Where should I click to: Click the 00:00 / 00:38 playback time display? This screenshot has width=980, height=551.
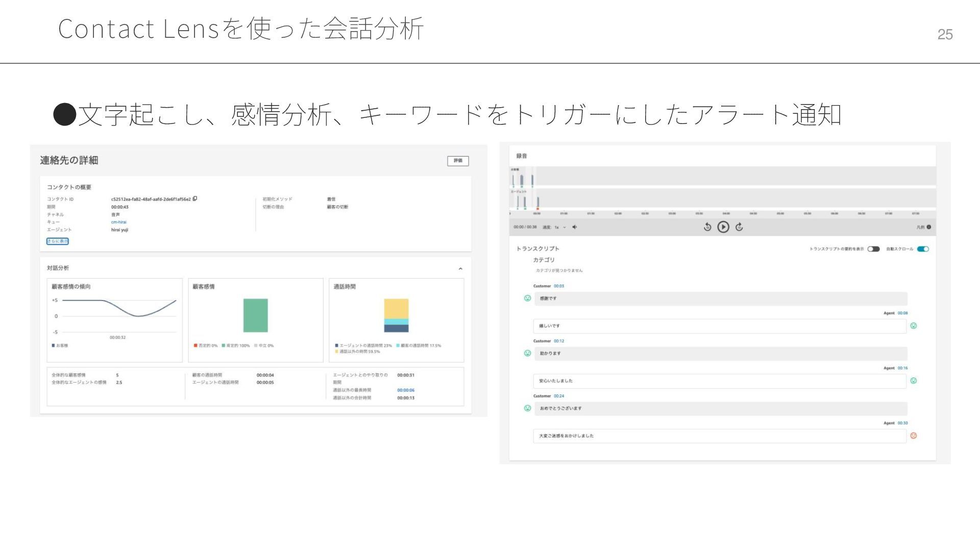pyautogui.click(x=525, y=227)
